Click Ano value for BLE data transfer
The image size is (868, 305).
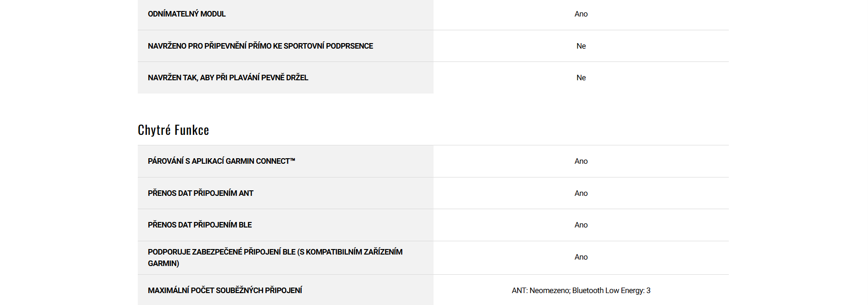pos(581,225)
